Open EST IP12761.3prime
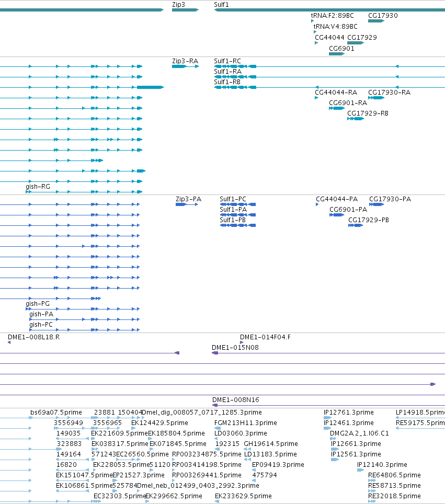 coord(349,413)
